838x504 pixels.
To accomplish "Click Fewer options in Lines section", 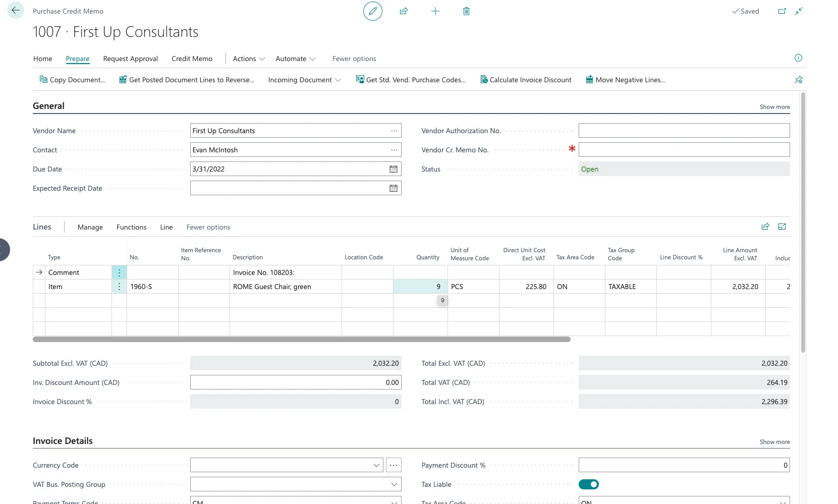I will point(208,227).
